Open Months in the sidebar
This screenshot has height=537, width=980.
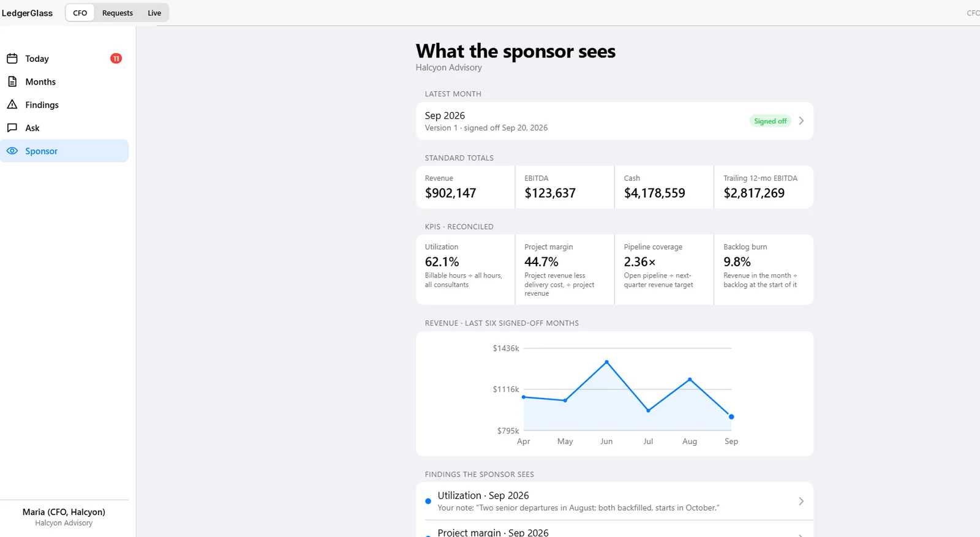pos(64,81)
